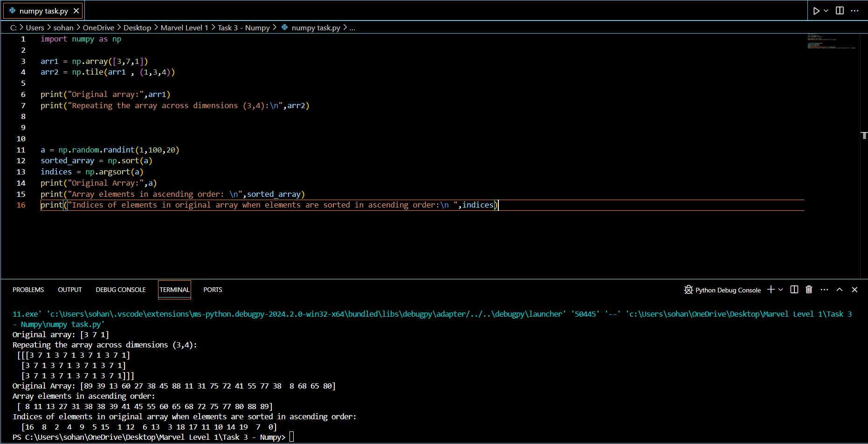The image size is (868, 444).
Task: Switch to the DEBUG CONSOLE tab
Action: [121, 290]
